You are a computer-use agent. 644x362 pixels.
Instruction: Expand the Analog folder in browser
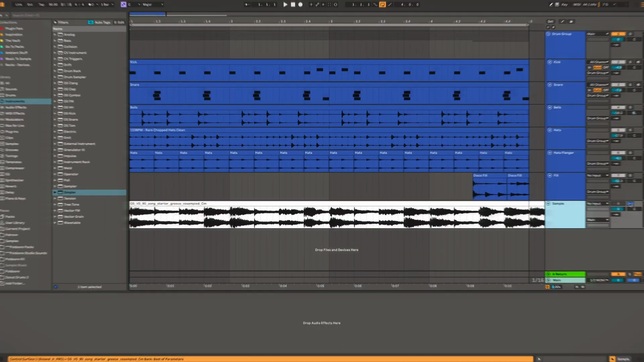click(x=55, y=35)
